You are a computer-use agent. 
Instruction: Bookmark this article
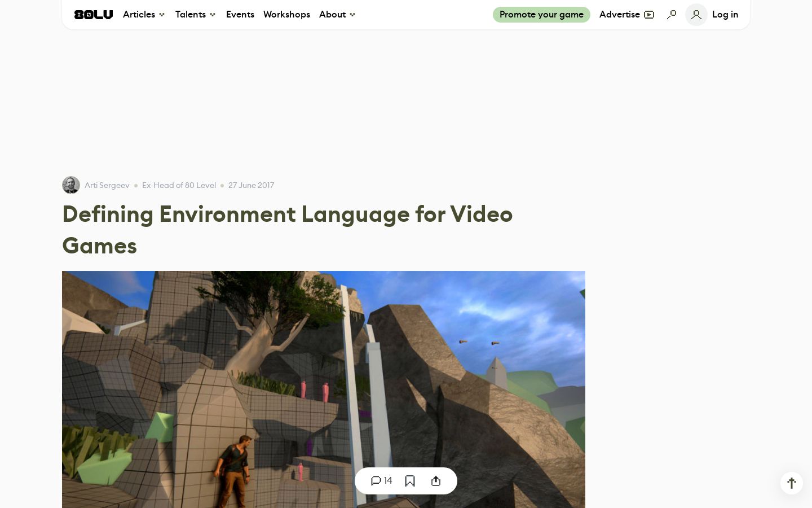tap(410, 481)
